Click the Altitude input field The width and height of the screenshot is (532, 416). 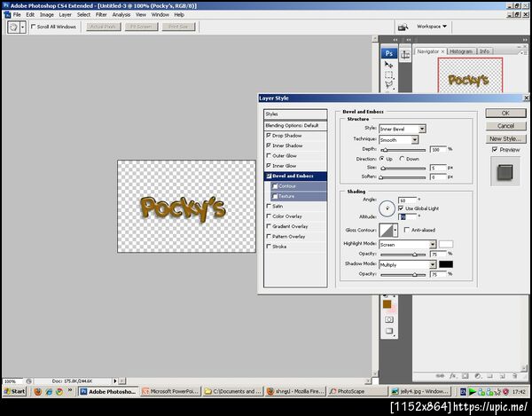pos(407,216)
